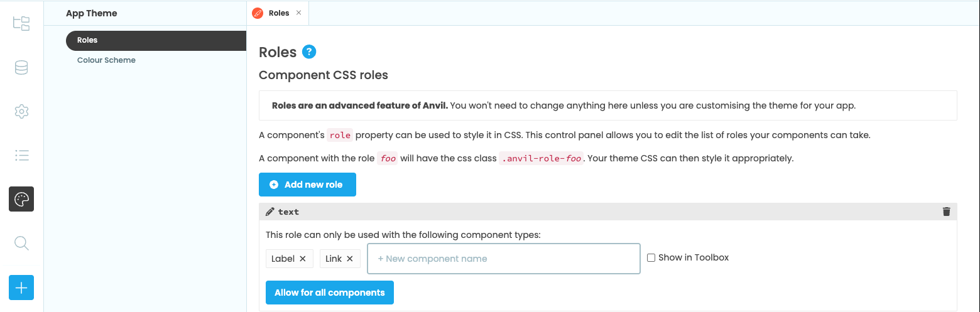Enable the Show in Toolbox checkbox
980x312 pixels.
point(651,257)
